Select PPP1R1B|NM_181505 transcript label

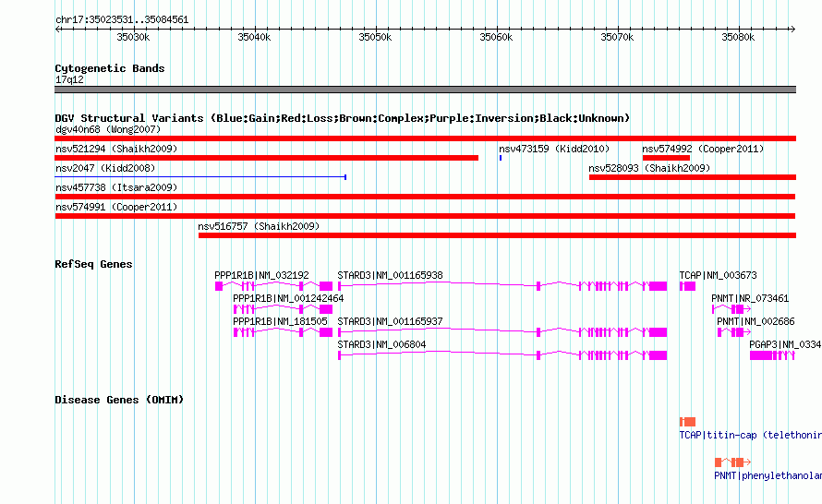tap(280, 321)
